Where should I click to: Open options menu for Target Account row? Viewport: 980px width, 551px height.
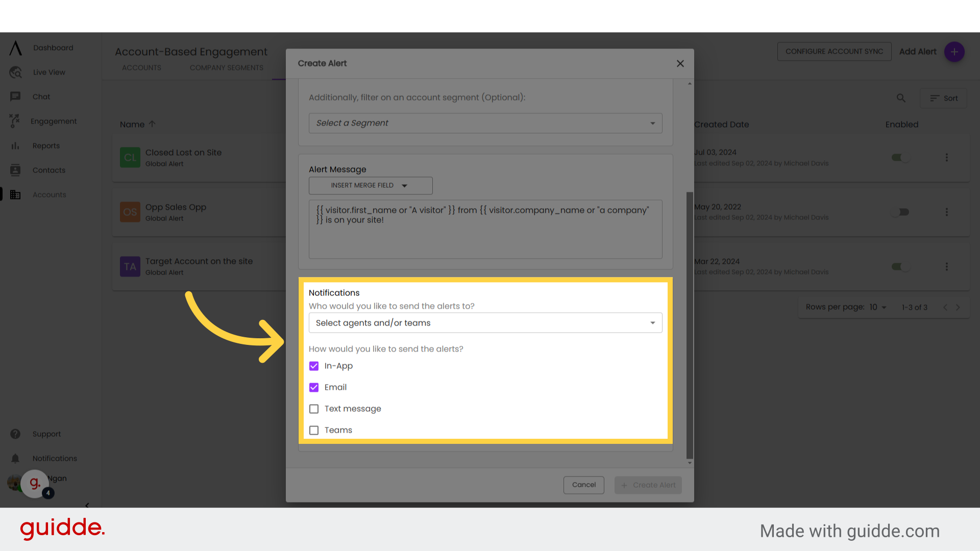[x=946, y=266]
